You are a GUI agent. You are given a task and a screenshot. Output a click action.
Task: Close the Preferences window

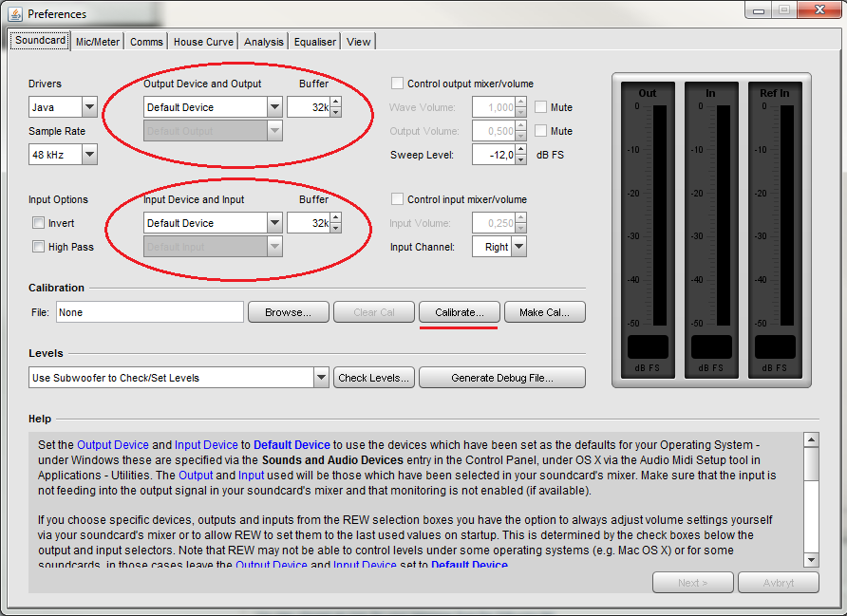[x=819, y=9]
